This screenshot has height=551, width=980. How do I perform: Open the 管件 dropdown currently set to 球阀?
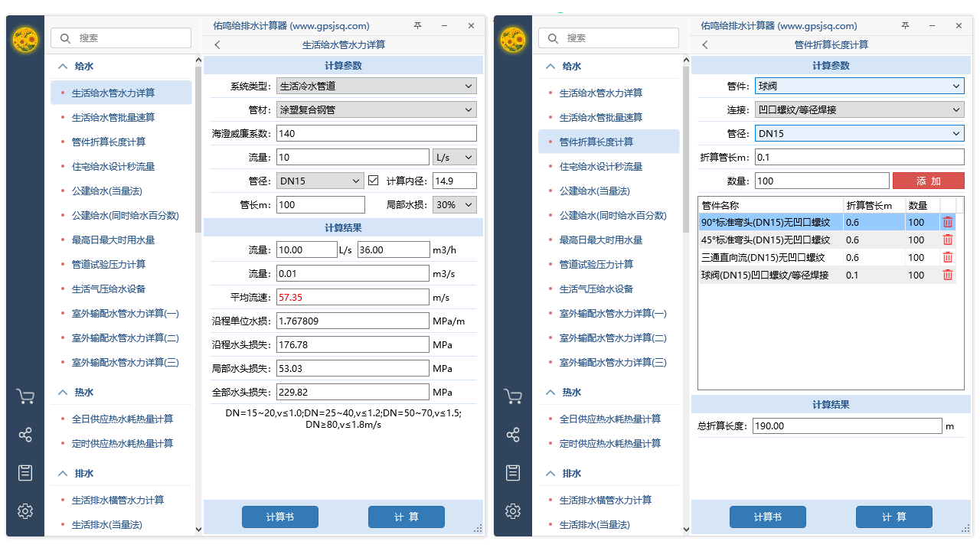(859, 86)
